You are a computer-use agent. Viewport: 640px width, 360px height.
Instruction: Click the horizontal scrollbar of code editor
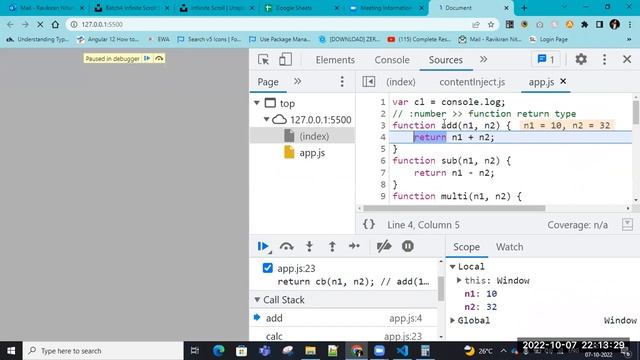pyautogui.click(x=454, y=208)
